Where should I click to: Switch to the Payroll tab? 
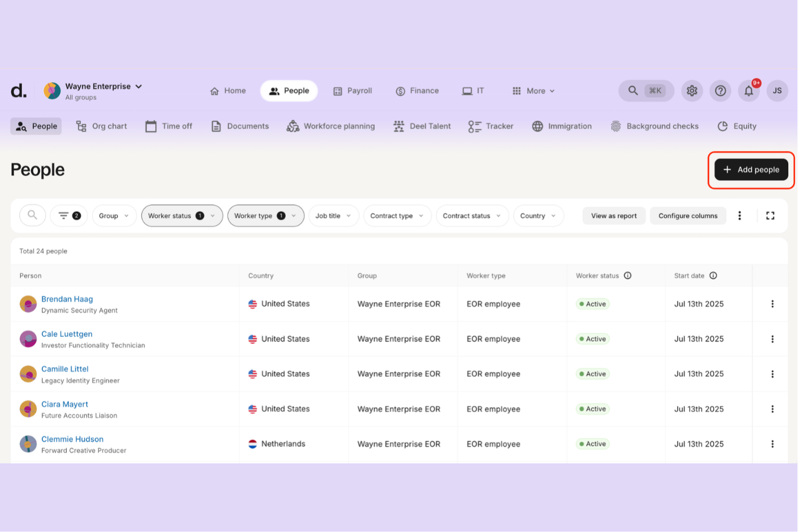coord(353,91)
